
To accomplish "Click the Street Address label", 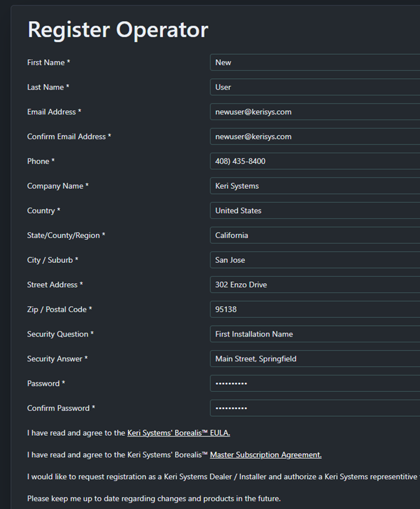I will click(55, 284).
